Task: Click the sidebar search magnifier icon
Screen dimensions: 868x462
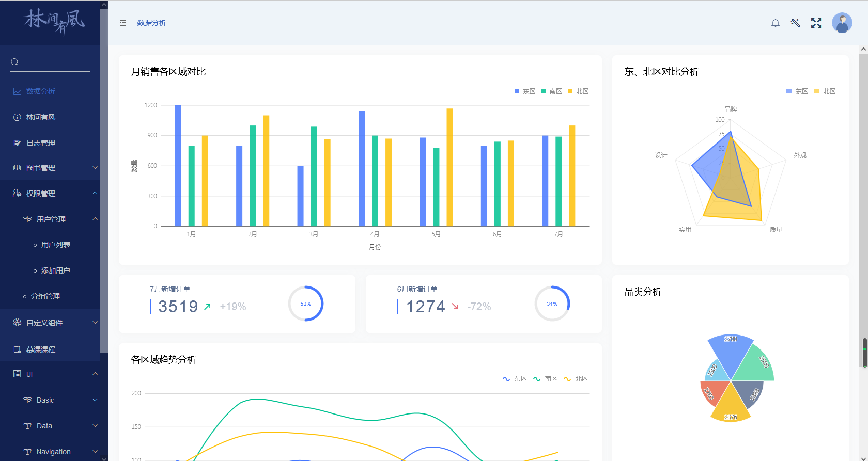Action: click(14, 62)
